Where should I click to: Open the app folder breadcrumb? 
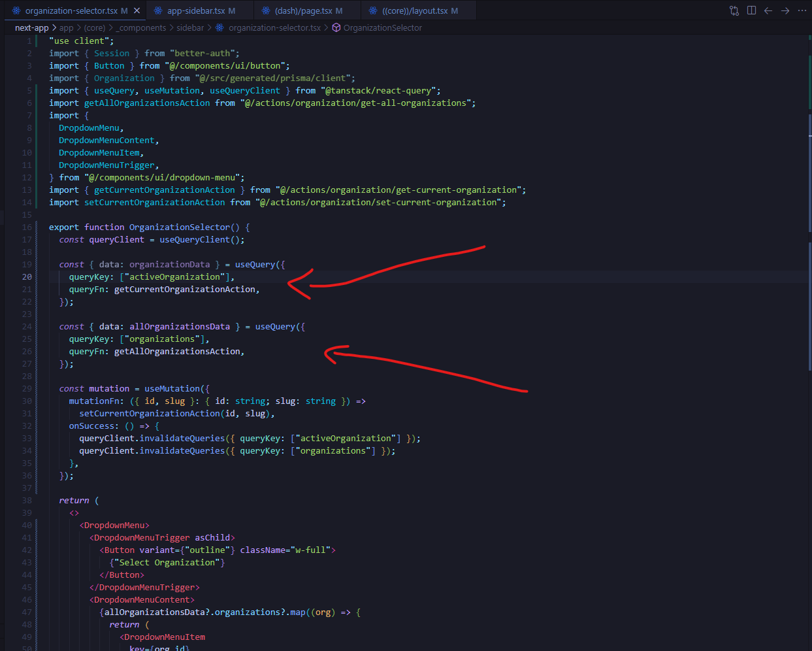click(x=67, y=27)
